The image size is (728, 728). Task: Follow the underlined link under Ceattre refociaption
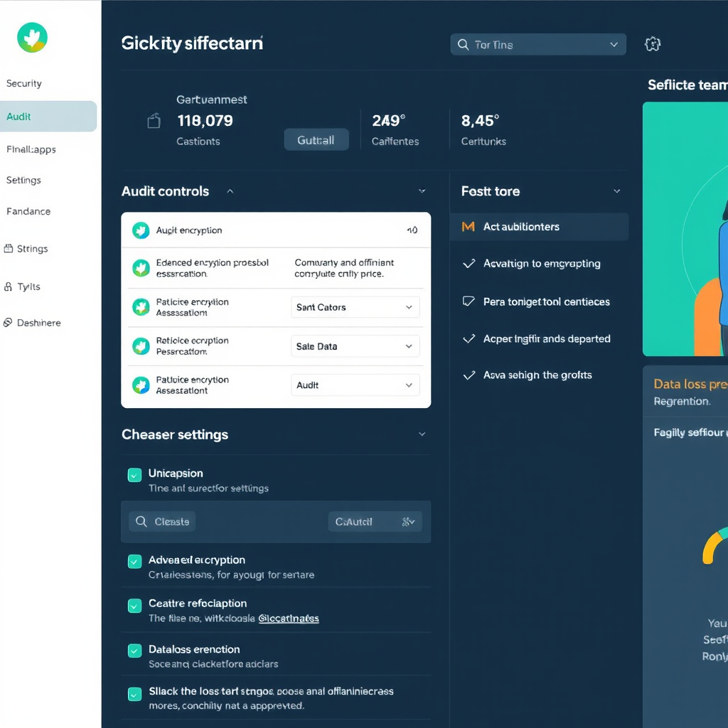[288, 619]
